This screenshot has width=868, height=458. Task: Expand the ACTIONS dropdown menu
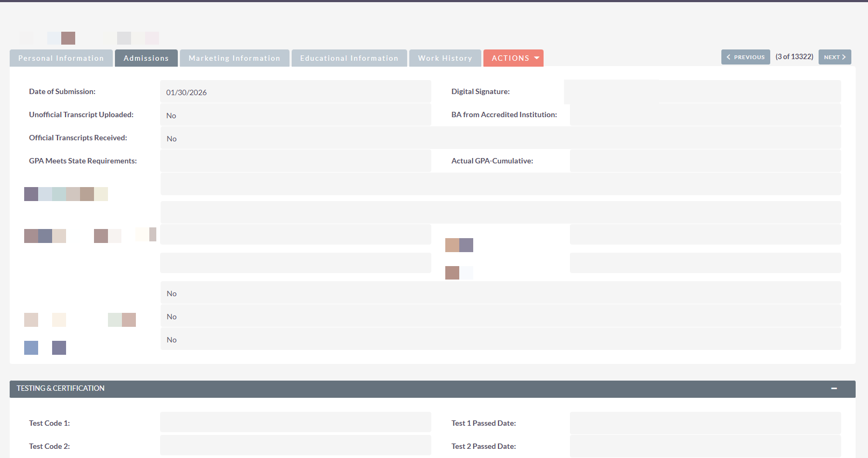(x=513, y=58)
